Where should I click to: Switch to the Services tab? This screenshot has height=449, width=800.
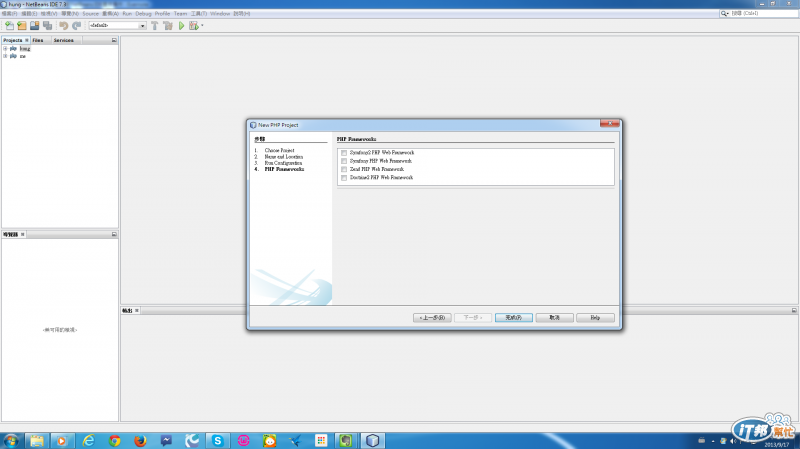click(64, 40)
